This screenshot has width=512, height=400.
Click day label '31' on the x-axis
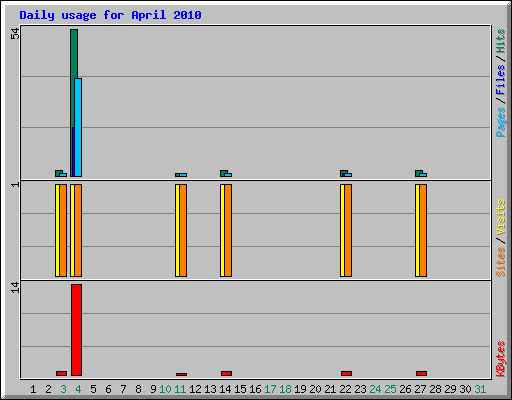pos(480,389)
